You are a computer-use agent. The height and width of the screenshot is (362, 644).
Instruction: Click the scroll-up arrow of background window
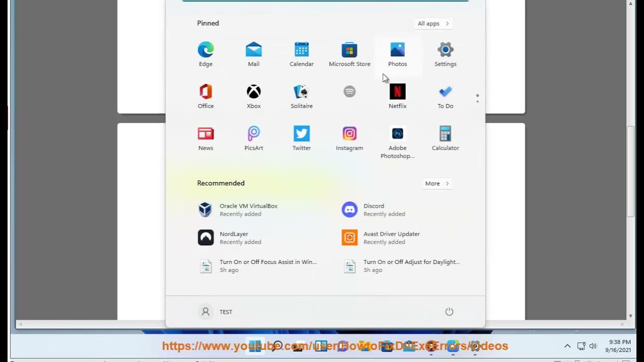(630, 4)
